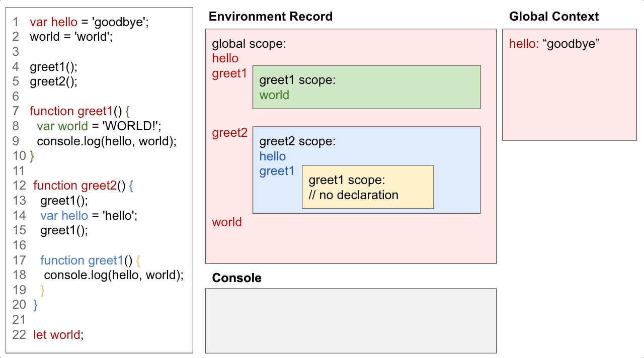Click the 'Environment Record' heading
Screen dimensions: 644x358
click(x=270, y=17)
